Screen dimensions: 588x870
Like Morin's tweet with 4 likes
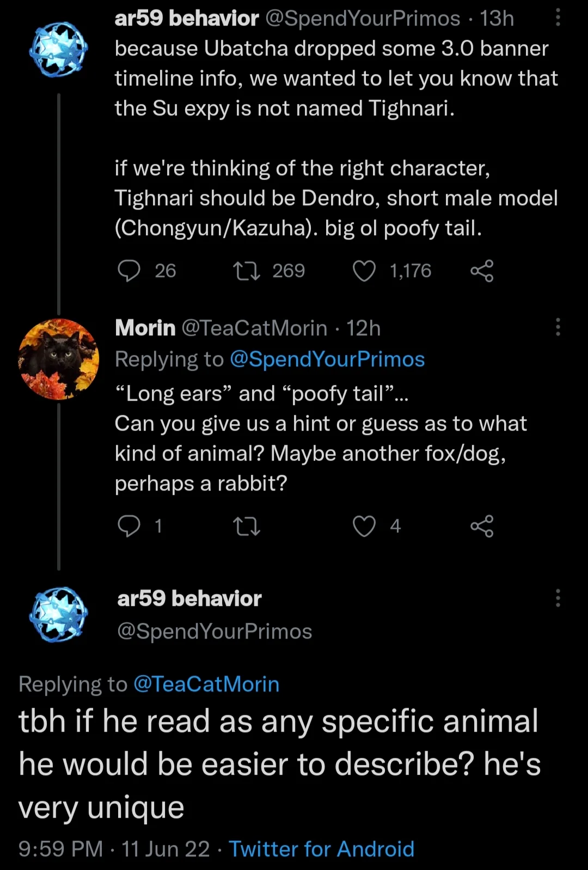[364, 526]
